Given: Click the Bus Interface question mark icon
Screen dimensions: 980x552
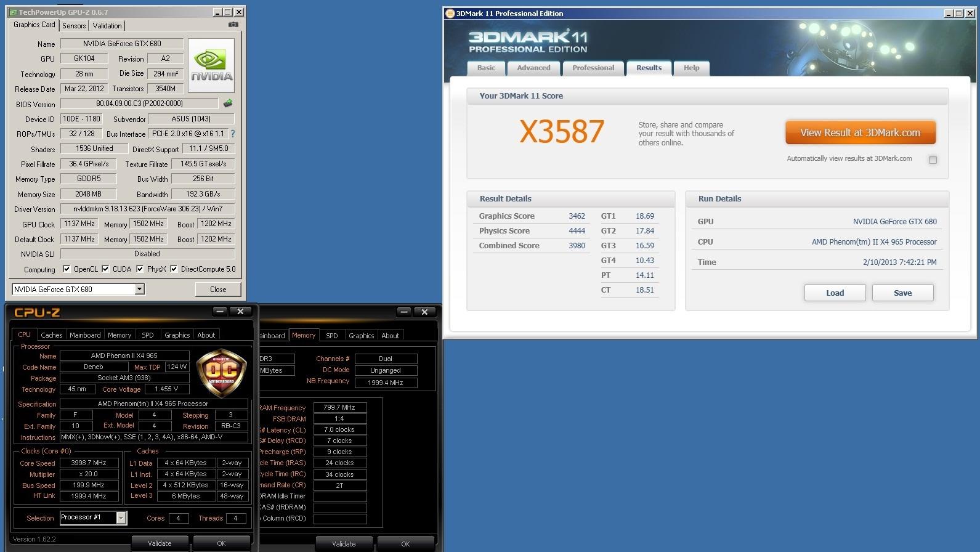Looking at the screenshot, I should (x=232, y=134).
